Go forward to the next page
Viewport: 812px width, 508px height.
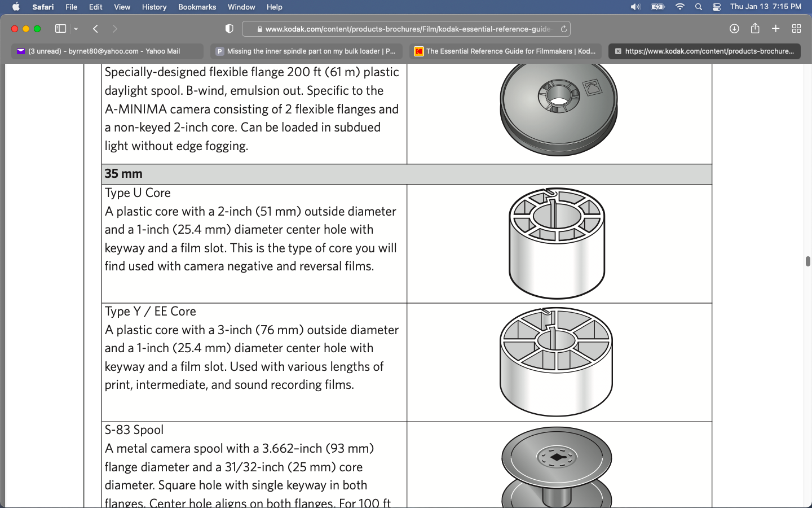115,29
